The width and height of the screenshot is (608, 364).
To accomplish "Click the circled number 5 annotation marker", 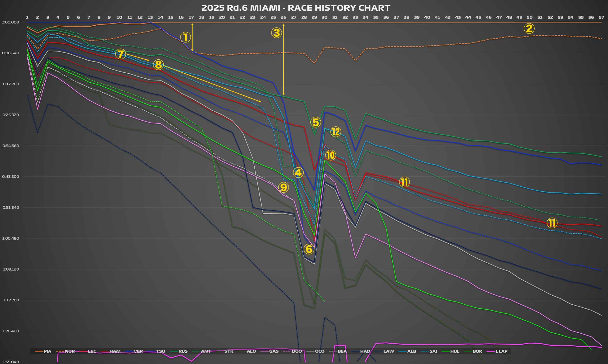I will pyautogui.click(x=315, y=122).
